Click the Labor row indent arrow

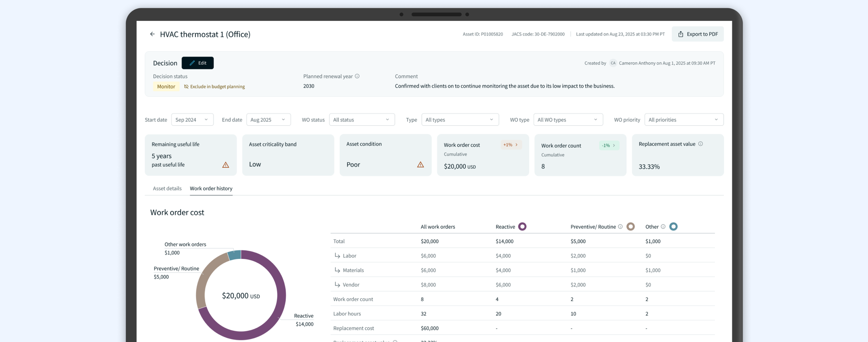point(337,255)
